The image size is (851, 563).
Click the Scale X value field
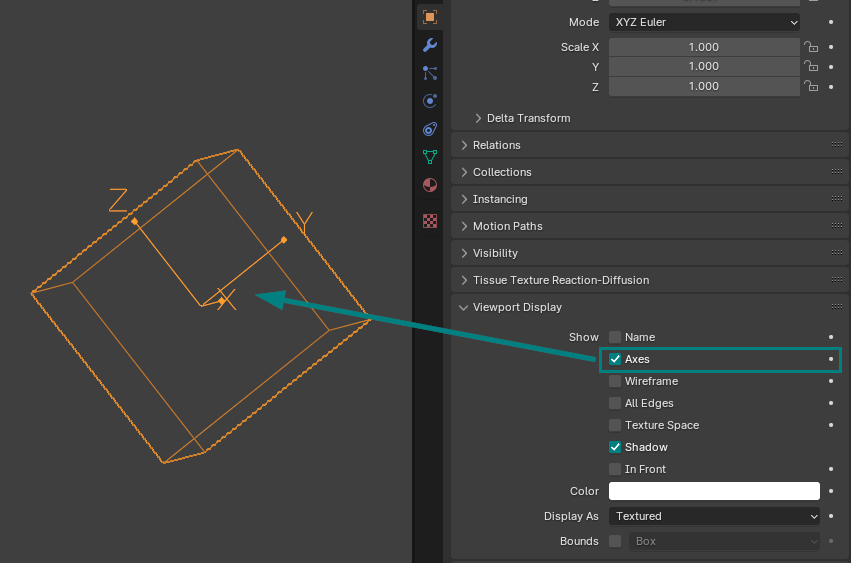pos(704,47)
